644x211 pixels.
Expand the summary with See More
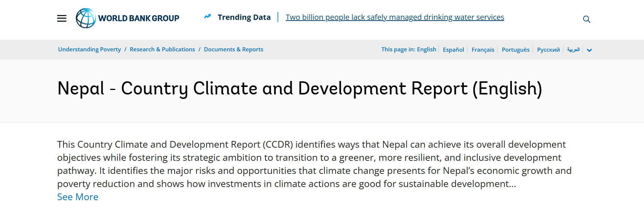pyautogui.click(x=78, y=197)
